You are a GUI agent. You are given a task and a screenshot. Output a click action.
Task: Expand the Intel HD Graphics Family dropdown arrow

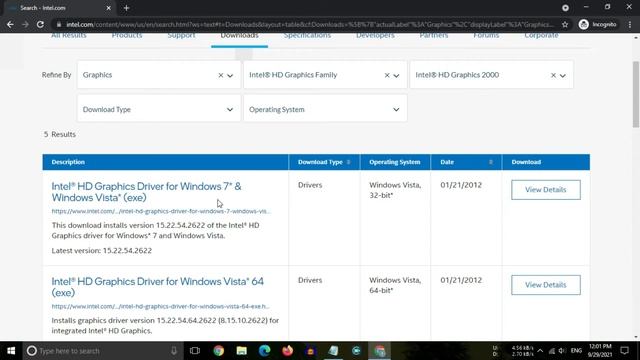pyautogui.click(x=396, y=76)
